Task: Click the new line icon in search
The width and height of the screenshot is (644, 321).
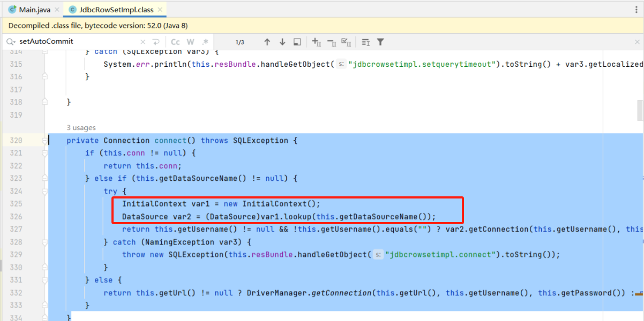Action: tap(155, 42)
